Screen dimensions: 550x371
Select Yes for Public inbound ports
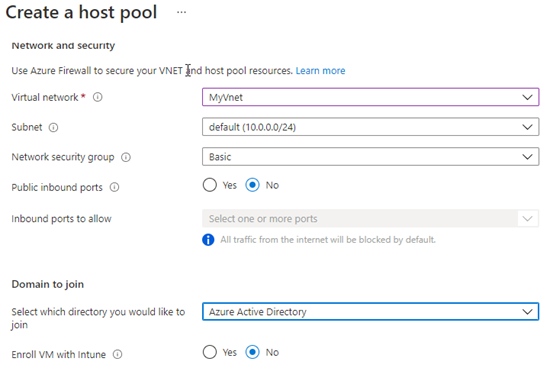pos(210,185)
